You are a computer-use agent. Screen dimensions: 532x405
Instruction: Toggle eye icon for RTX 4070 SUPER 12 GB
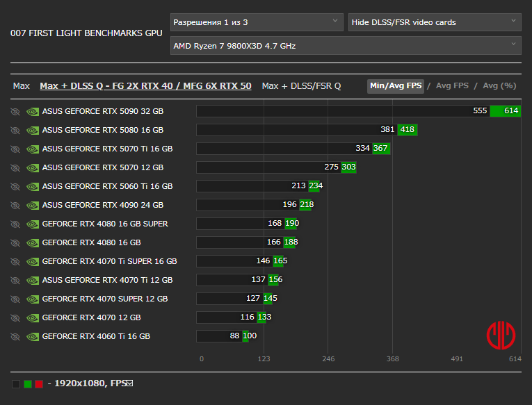15,299
